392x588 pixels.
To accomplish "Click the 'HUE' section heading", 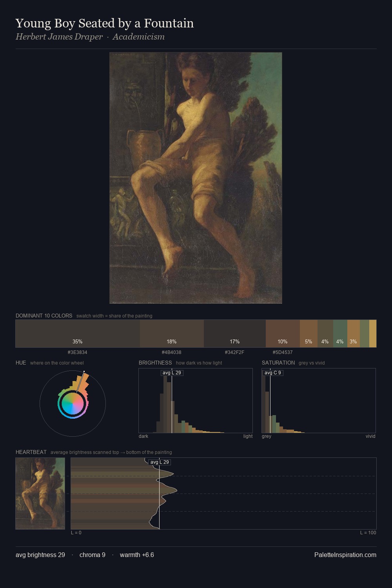I will [x=21, y=363].
